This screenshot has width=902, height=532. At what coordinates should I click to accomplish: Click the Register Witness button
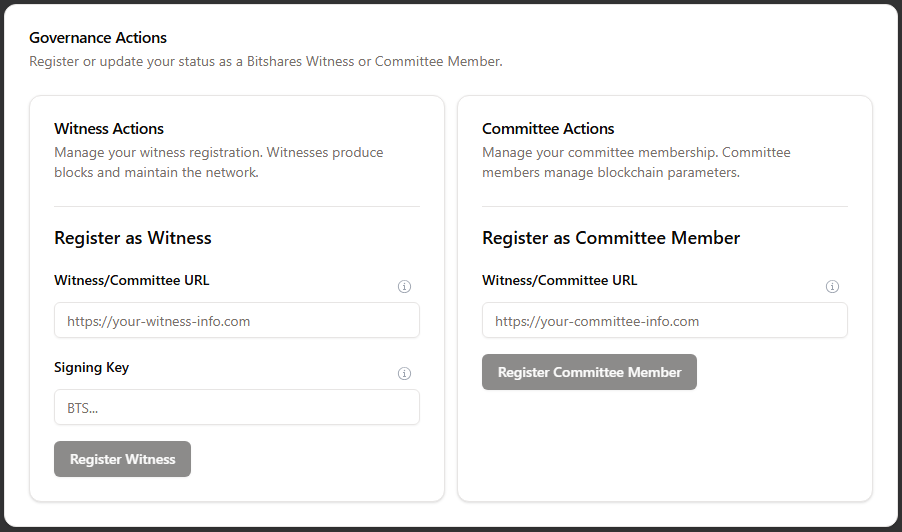(123, 459)
